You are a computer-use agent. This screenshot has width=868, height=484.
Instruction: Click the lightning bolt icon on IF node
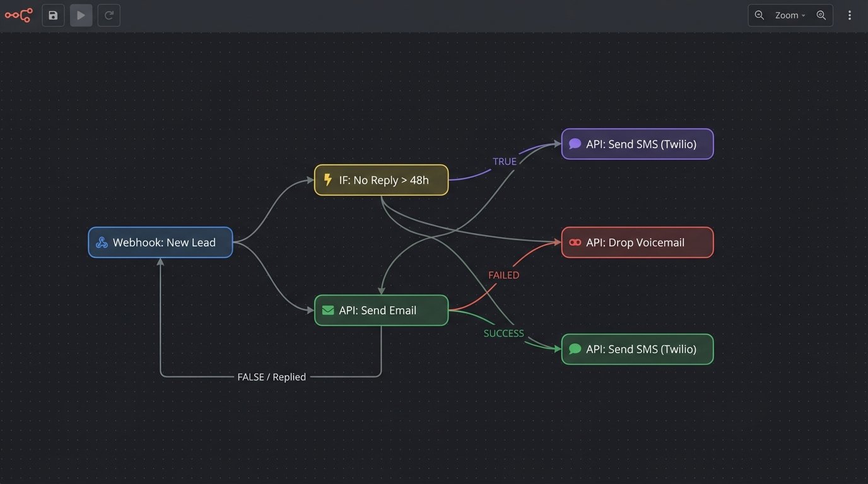pos(327,180)
